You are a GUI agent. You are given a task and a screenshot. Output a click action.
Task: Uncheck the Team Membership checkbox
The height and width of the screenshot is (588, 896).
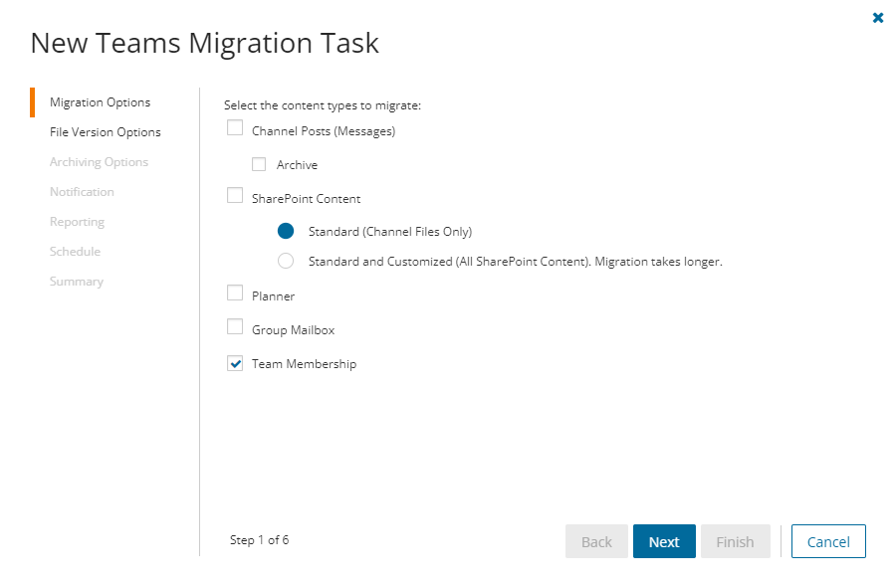point(235,363)
